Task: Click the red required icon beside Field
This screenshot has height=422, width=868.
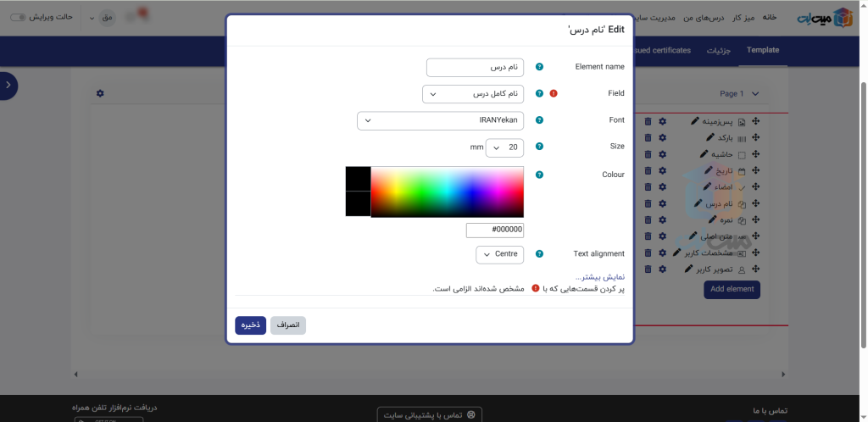Action: [554, 93]
